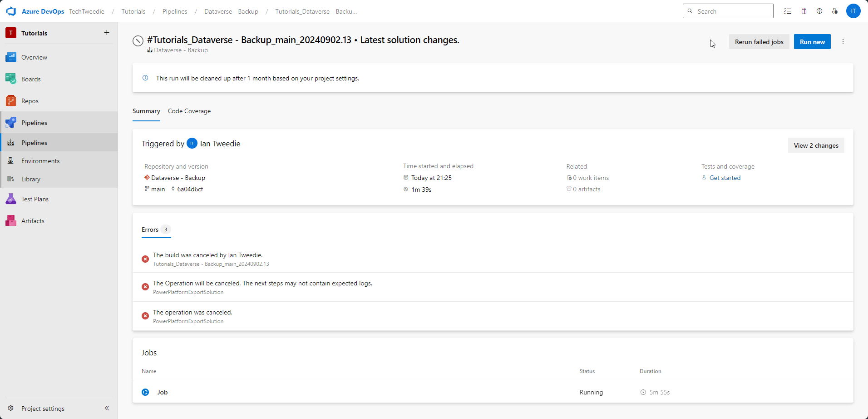The width and height of the screenshot is (868, 419).
Task: Open Test Plans from the sidebar
Action: tap(35, 199)
